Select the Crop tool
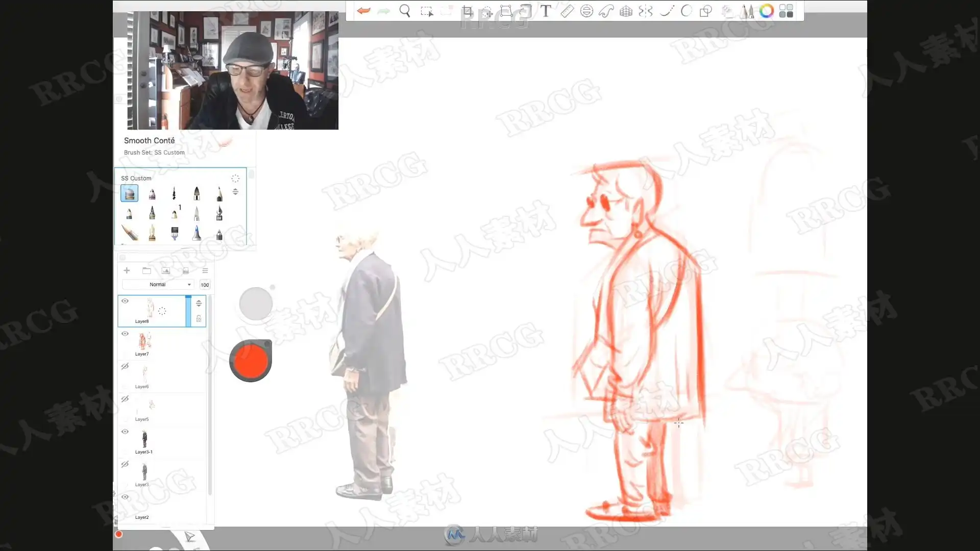This screenshot has height=551, width=980. [x=467, y=11]
